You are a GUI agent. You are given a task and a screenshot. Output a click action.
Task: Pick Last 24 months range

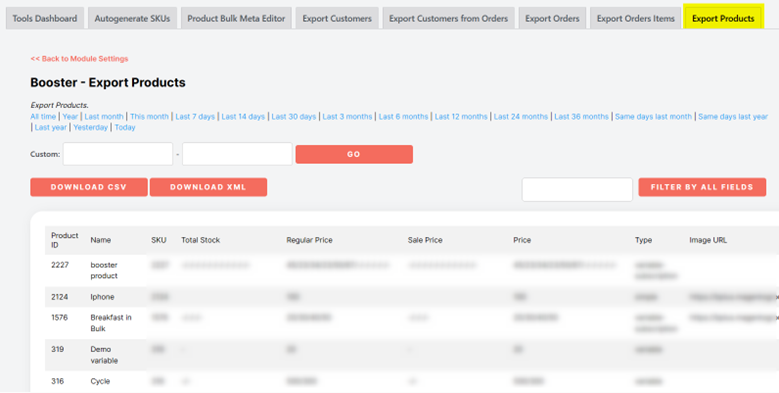click(x=521, y=116)
